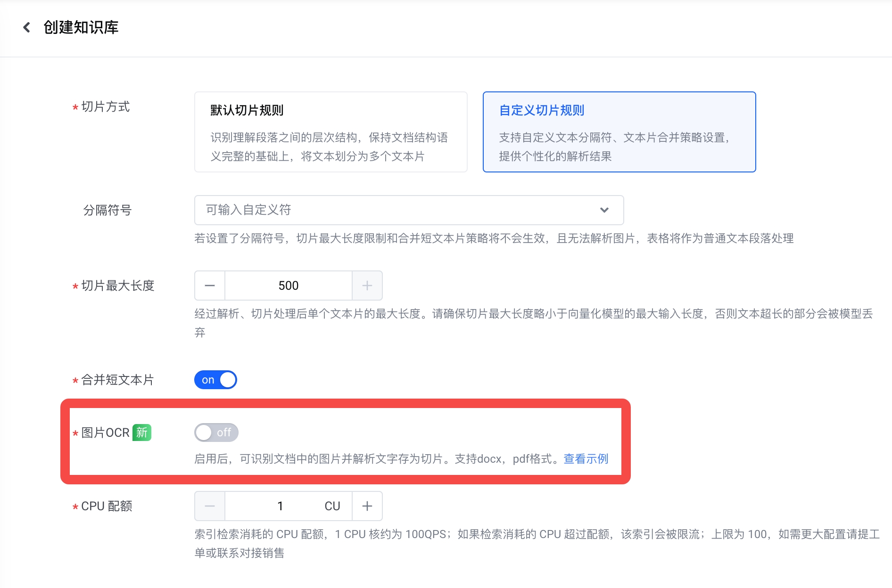Click the 合并短文本片 field label

click(x=118, y=380)
